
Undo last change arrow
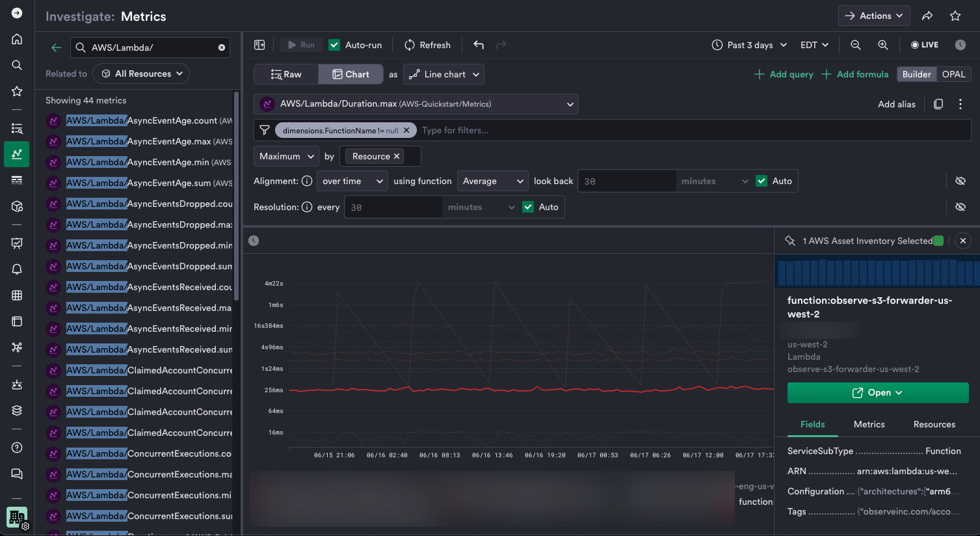point(479,45)
